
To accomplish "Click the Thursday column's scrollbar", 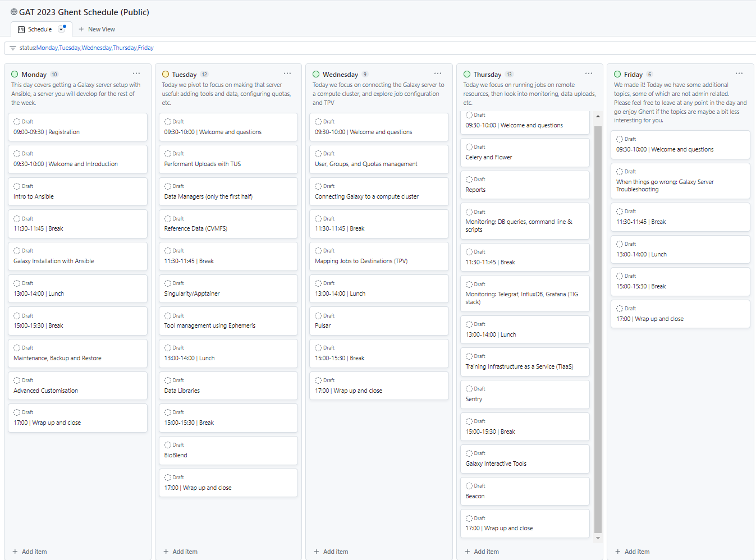I will [598, 329].
